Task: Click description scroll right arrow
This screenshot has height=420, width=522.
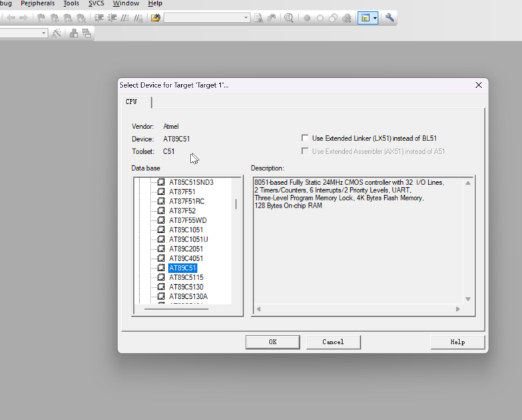Action: tap(458, 309)
